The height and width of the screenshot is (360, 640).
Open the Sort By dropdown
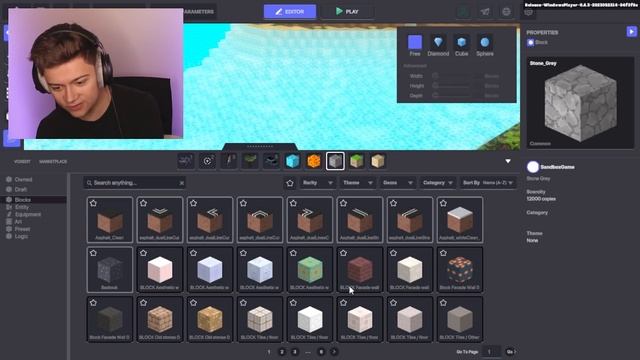(488, 183)
